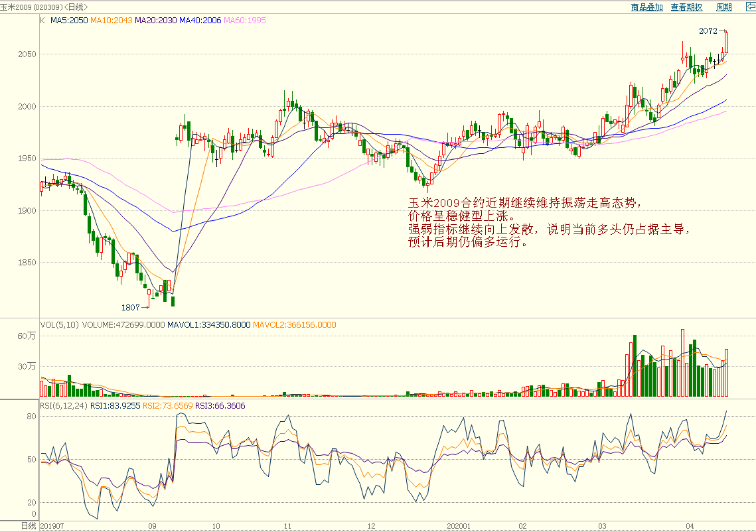Click the RSI axis label 50

pos(31,459)
